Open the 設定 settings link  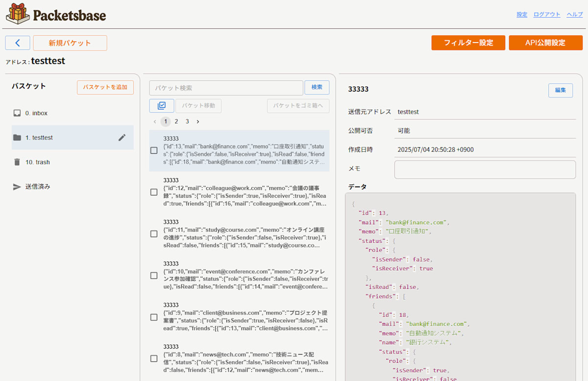[x=522, y=14]
